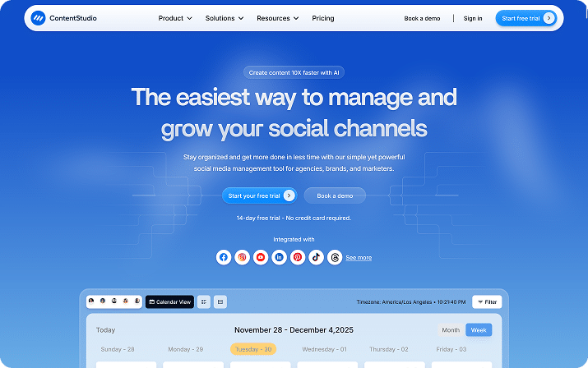Select the fifth avatar in the planner header
The width and height of the screenshot is (588, 368).
[x=137, y=301]
